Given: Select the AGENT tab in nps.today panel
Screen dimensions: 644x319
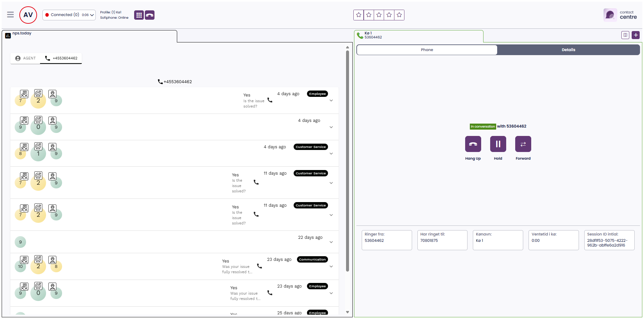Looking at the screenshot, I should (25, 58).
